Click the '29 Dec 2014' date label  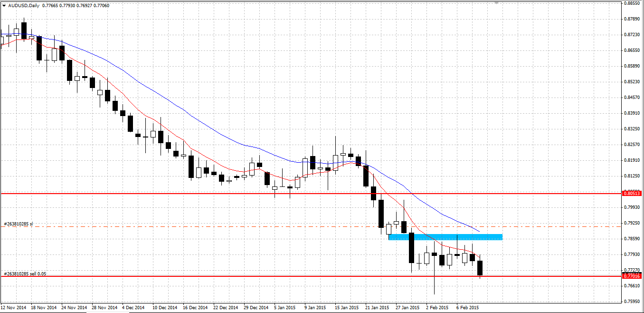pyautogui.click(x=255, y=308)
